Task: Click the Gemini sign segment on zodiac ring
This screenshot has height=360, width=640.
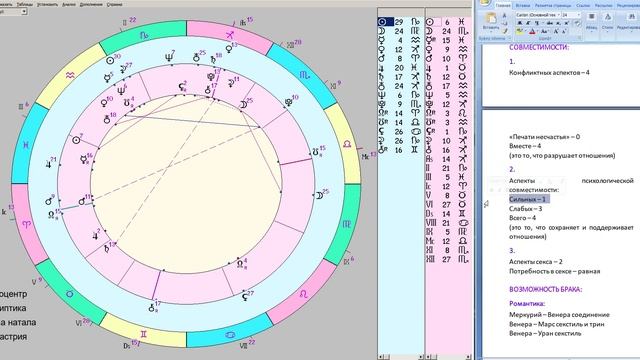Action: pos(143,334)
